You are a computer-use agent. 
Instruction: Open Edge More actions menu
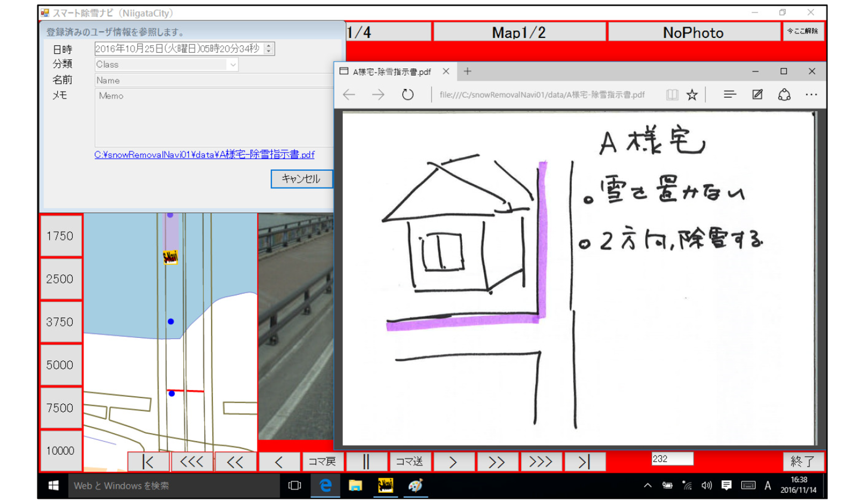pyautogui.click(x=811, y=95)
